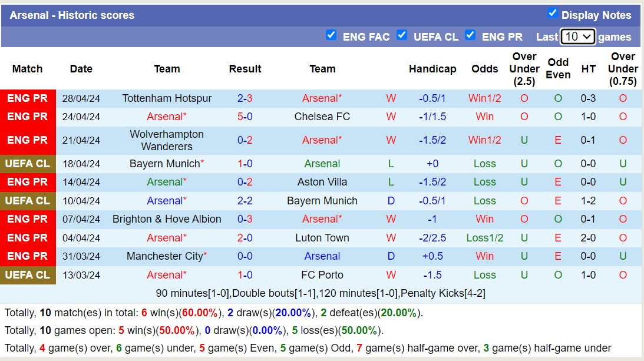Disable the ENG PR filter checkbox
The height and width of the screenshot is (361, 644).
[470, 35]
